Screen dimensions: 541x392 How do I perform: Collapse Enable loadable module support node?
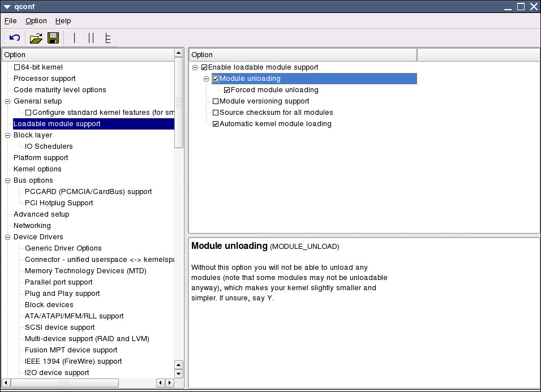point(195,67)
